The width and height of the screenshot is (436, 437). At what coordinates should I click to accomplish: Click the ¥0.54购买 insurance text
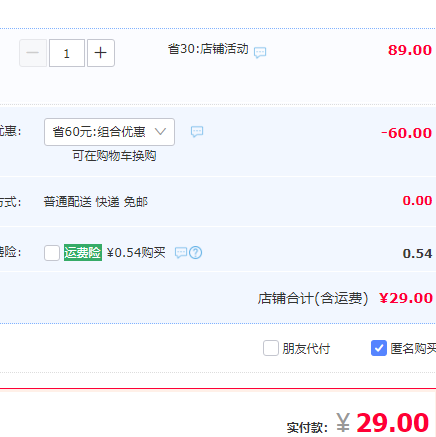(x=136, y=252)
